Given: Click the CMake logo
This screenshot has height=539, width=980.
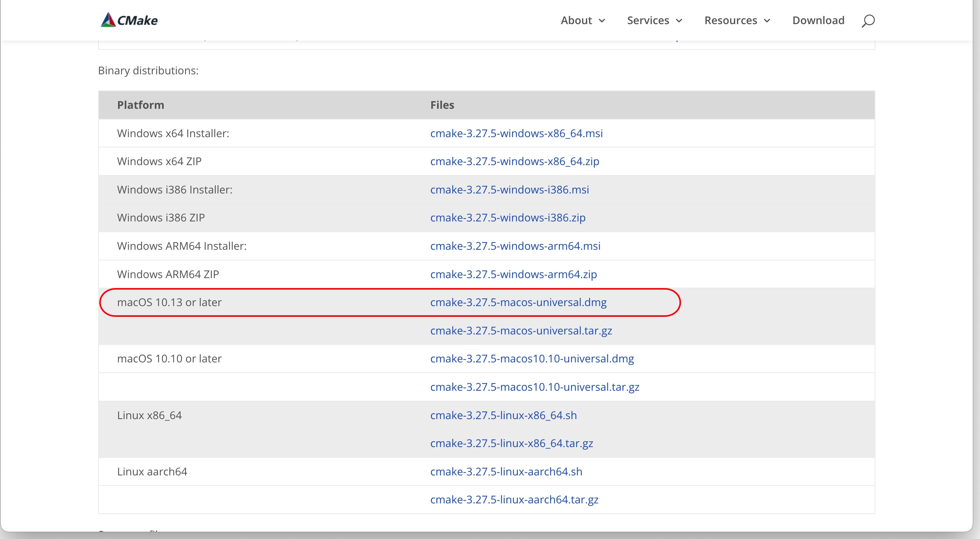Looking at the screenshot, I should pyautogui.click(x=129, y=20).
